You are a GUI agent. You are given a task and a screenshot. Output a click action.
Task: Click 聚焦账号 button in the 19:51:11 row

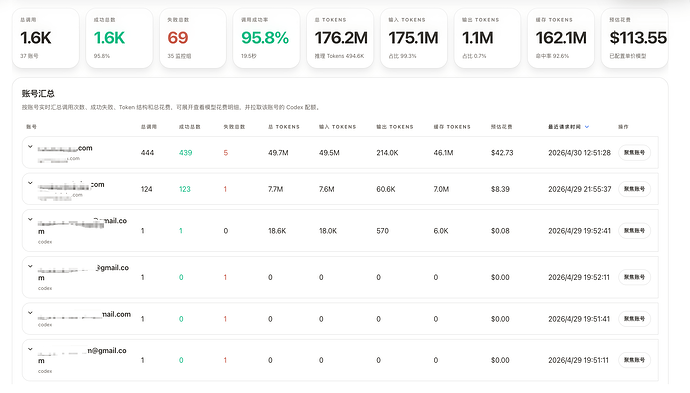pyautogui.click(x=634, y=360)
